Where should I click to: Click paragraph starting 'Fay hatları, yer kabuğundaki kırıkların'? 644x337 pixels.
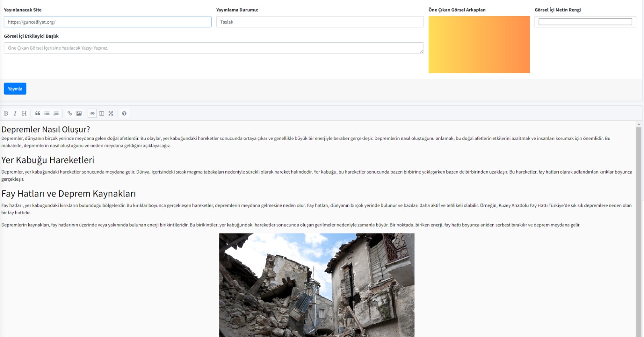316,209
